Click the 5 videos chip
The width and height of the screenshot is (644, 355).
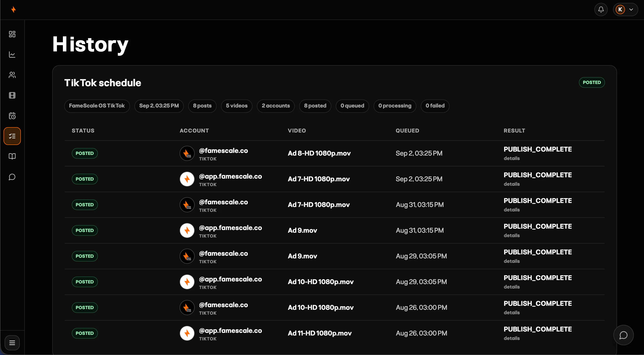pyautogui.click(x=237, y=106)
